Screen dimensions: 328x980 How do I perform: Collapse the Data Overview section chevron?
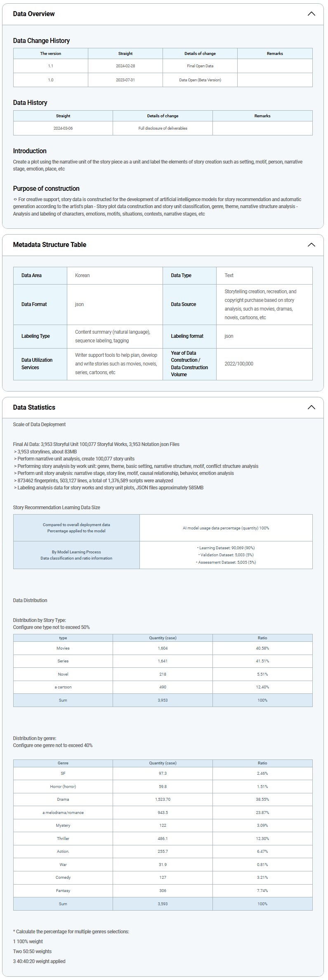point(311,14)
